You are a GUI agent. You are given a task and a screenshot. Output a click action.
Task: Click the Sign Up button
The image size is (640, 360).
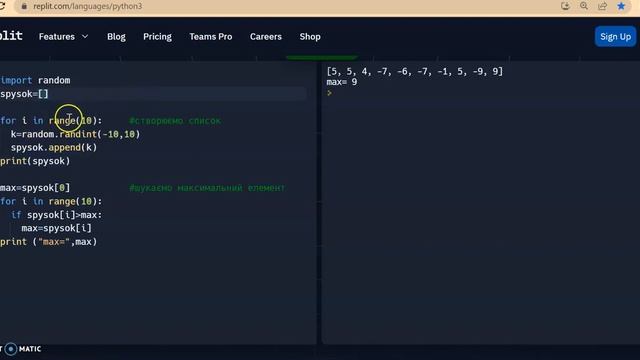point(615,37)
